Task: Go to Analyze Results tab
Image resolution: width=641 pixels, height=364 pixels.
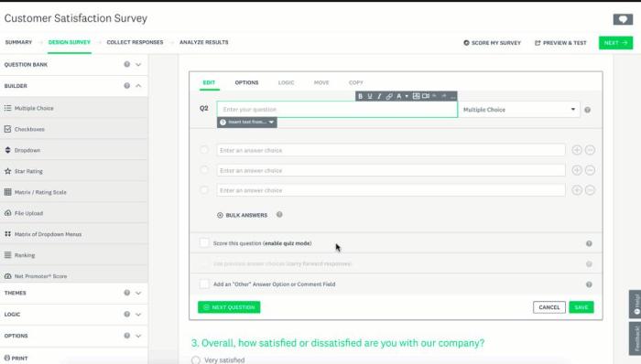Action: pyautogui.click(x=204, y=42)
